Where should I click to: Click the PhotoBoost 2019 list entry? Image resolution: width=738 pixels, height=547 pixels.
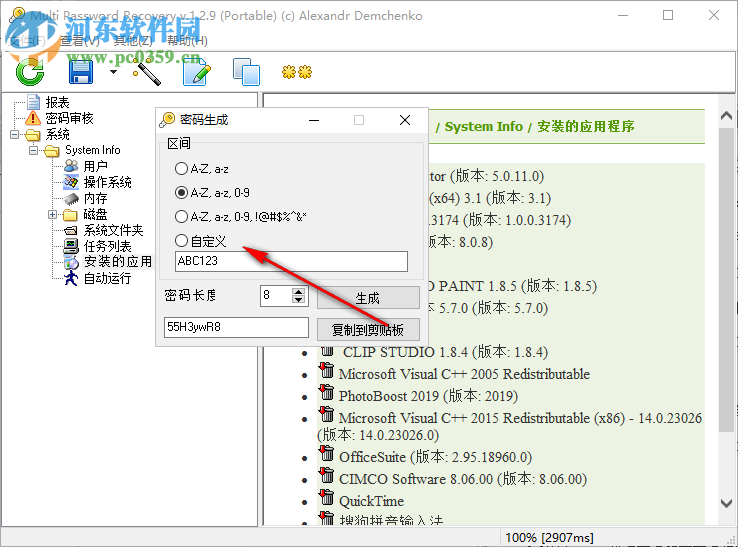(x=428, y=396)
